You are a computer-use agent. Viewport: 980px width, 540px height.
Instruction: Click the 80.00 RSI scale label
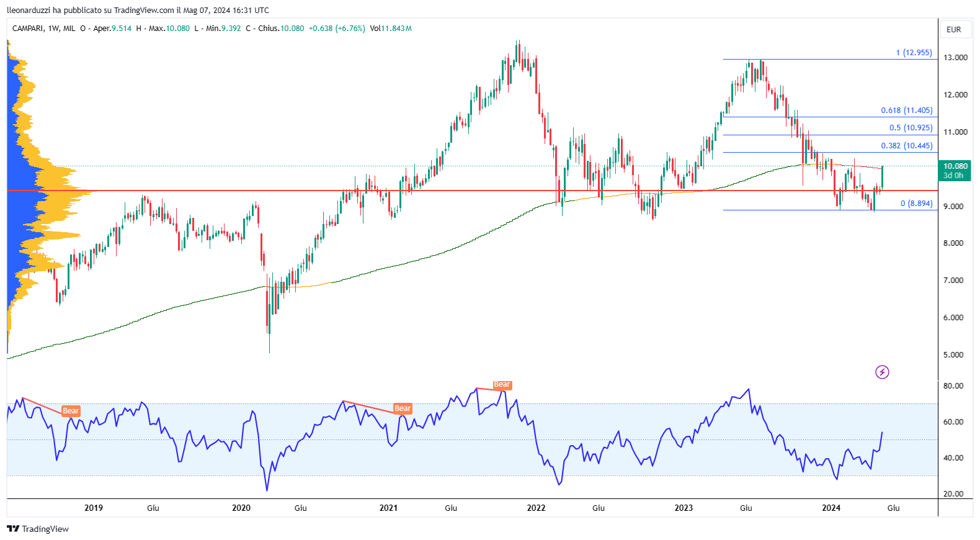tap(953, 386)
